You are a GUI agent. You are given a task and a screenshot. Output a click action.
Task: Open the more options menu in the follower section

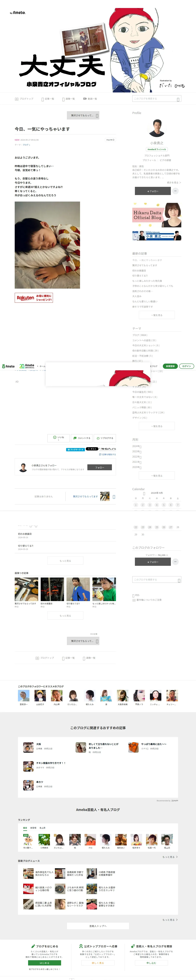tap(175, 562)
